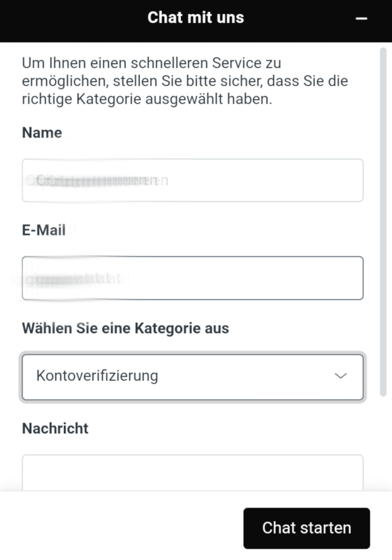The image size is (392, 560).
Task: Minimize the chat widget with dash icon
Action: [361, 19]
